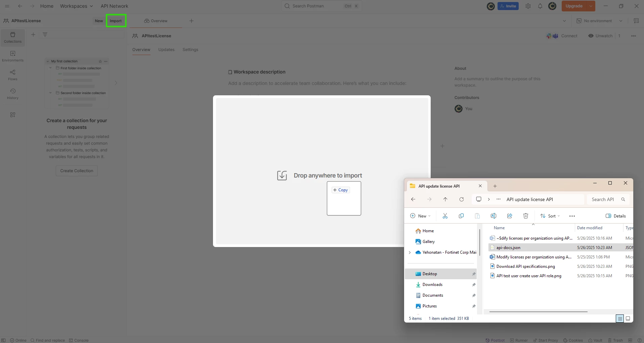Go up one folder in File Explorer

pos(445,199)
